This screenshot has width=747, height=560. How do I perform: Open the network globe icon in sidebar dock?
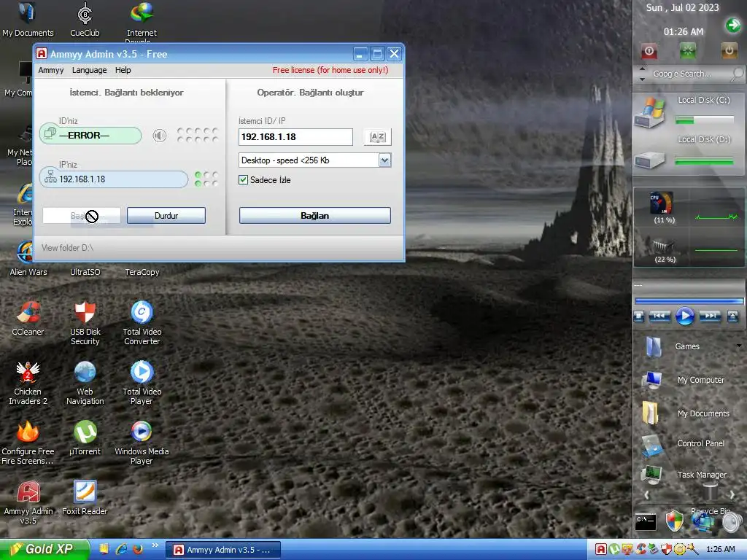tap(703, 521)
